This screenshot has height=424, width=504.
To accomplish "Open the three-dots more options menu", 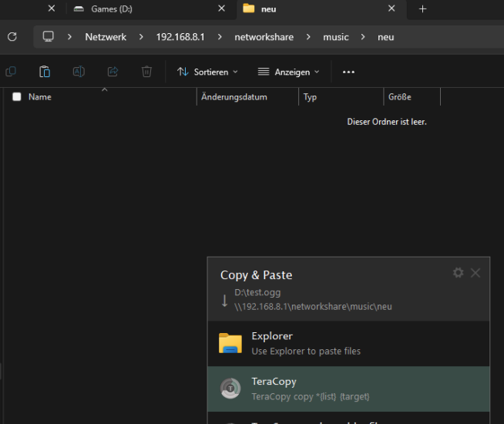I will (348, 72).
